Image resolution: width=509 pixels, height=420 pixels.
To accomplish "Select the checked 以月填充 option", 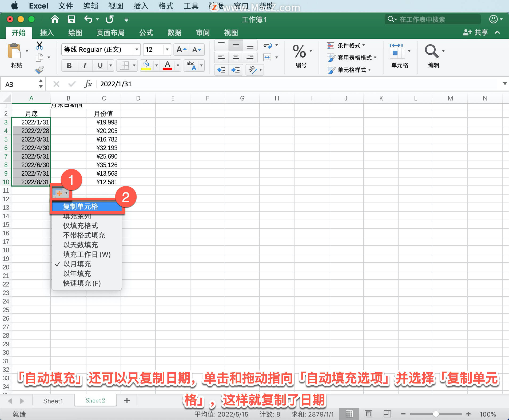I will [x=77, y=264].
